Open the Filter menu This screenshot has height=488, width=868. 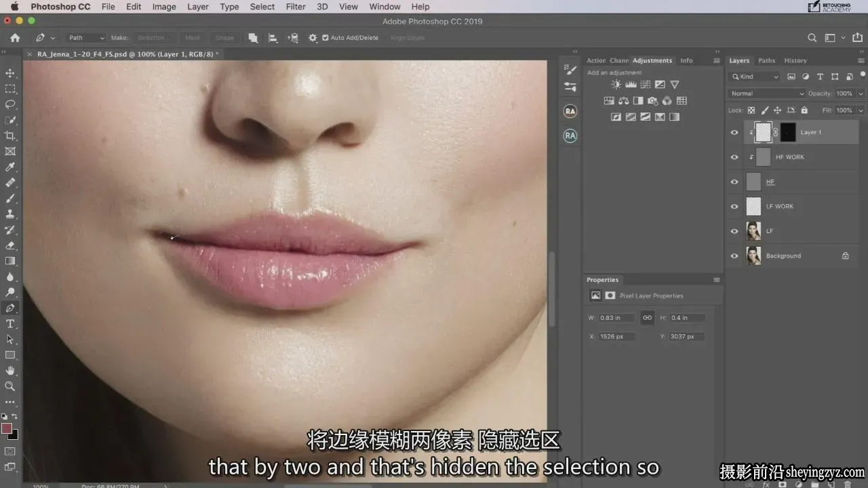pyautogui.click(x=296, y=7)
